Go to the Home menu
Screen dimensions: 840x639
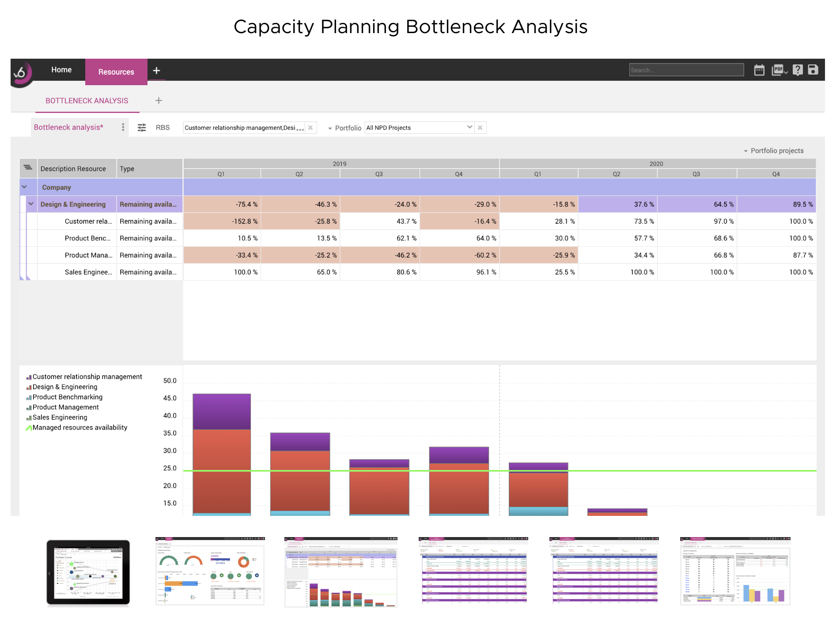pos(61,69)
